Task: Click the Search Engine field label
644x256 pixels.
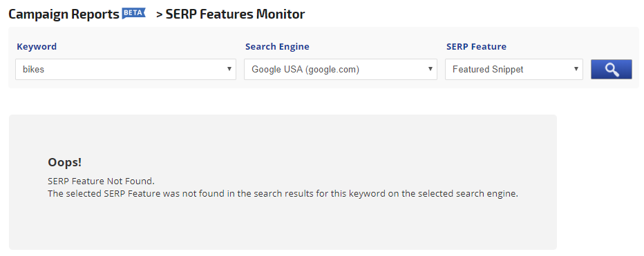Action: click(x=277, y=47)
